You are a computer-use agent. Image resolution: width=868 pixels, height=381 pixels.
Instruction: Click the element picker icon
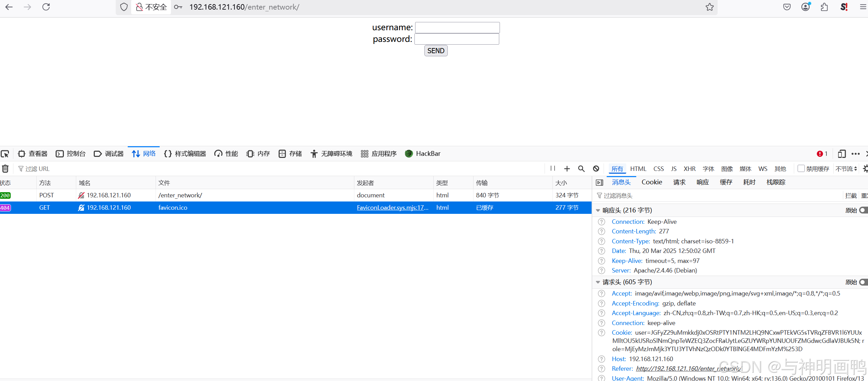5,154
